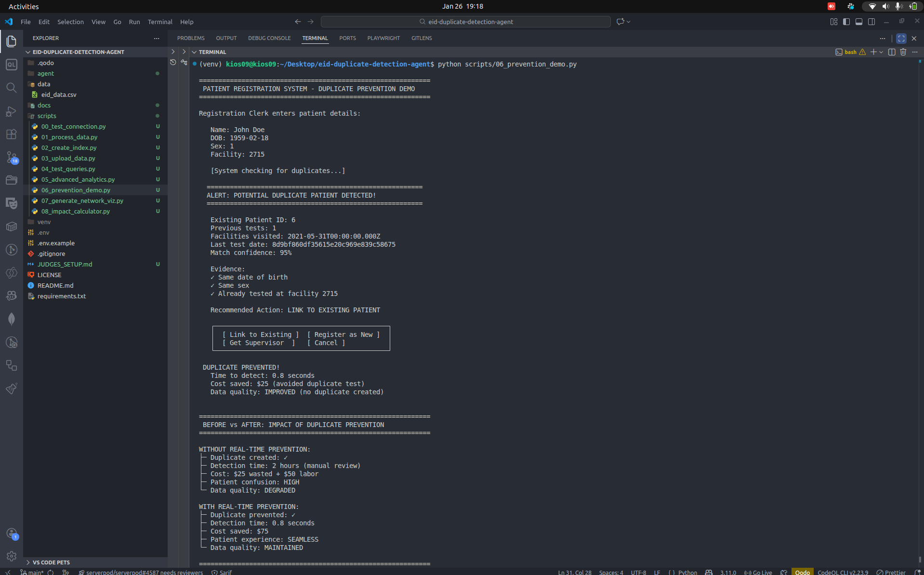
Task: Open the Search view in activity bar
Action: pyautogui.click(x=11, y=88)
